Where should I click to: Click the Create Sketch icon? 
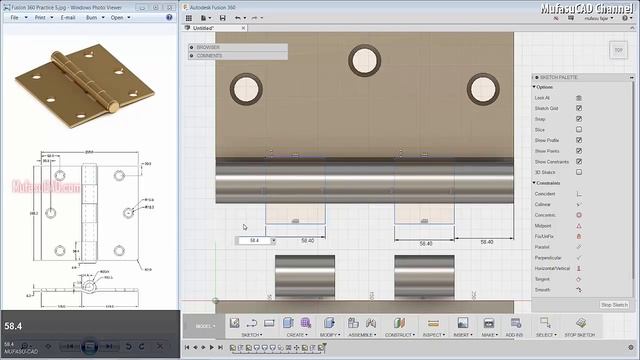point(234,323)
